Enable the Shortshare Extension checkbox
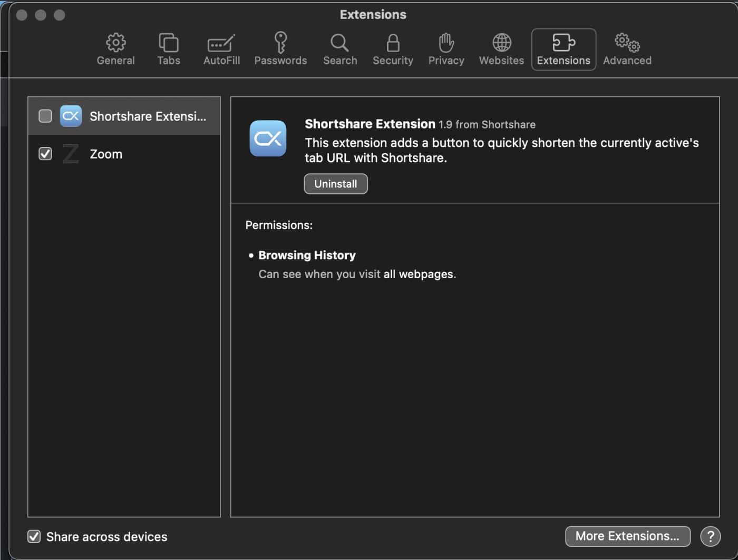This screenshot has width=738, height=560. (45, 116)
